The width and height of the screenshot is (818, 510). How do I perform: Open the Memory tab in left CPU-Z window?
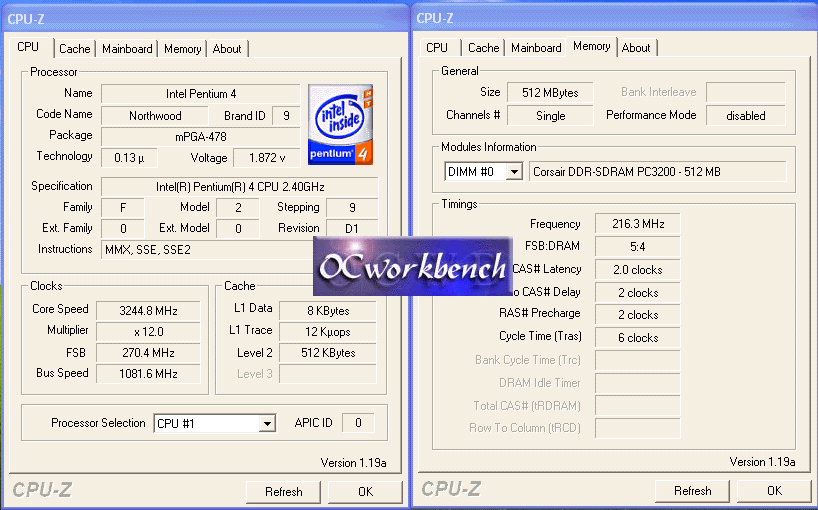pos(182,49)
